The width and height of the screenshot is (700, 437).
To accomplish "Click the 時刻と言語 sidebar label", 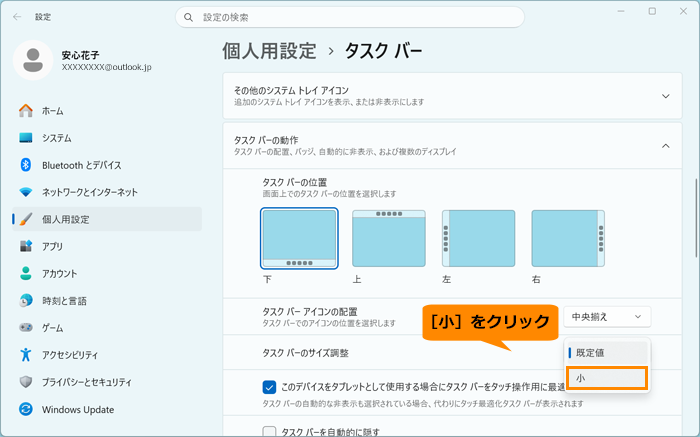I will tap(64, 301).
